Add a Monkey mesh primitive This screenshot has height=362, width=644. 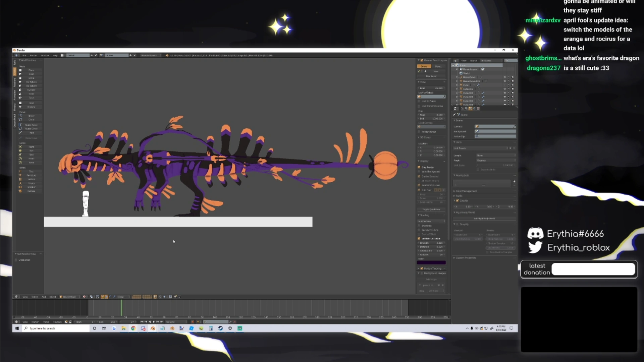coord(31,107)
